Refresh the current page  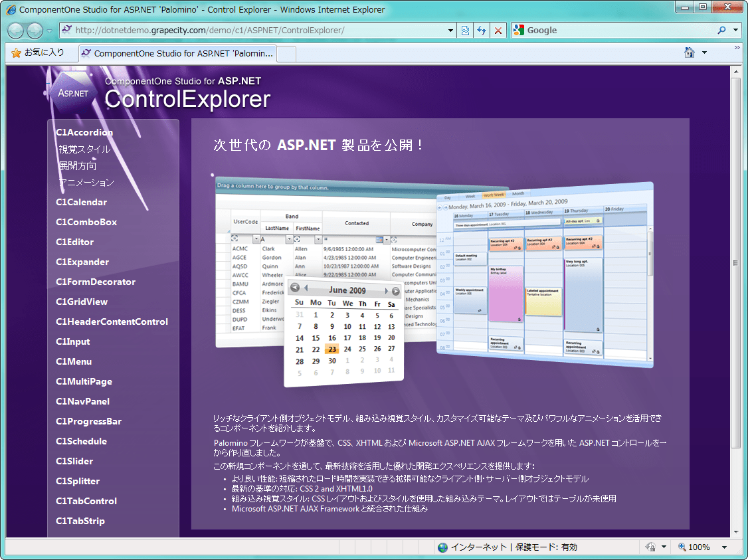[482, 31]
